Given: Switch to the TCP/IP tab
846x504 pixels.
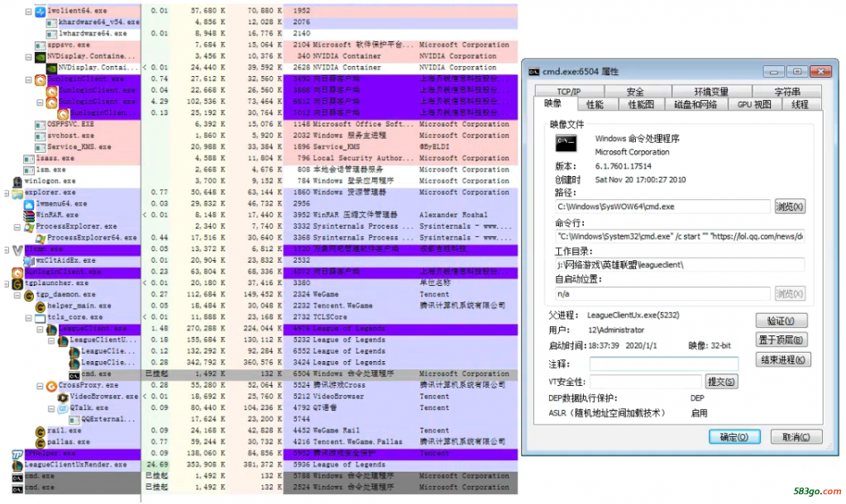Looking at the screenshot, I should (569, 91).
